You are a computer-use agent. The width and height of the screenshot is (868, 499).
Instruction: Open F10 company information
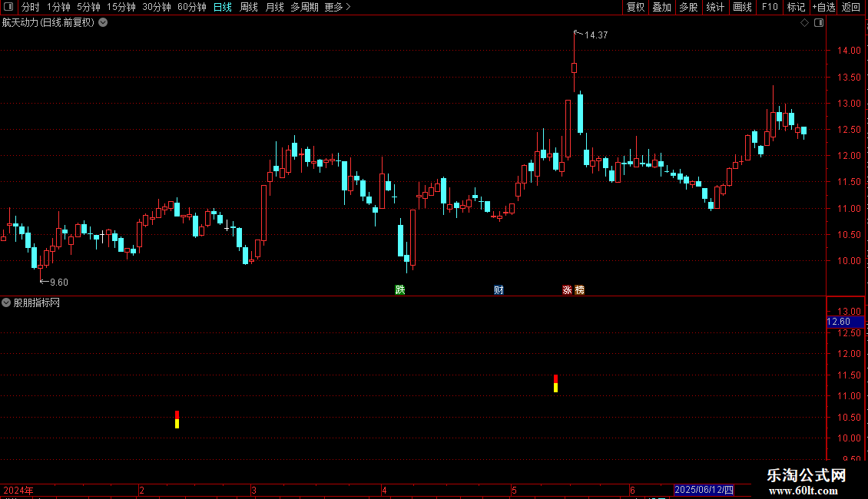[x=770, y=7]
